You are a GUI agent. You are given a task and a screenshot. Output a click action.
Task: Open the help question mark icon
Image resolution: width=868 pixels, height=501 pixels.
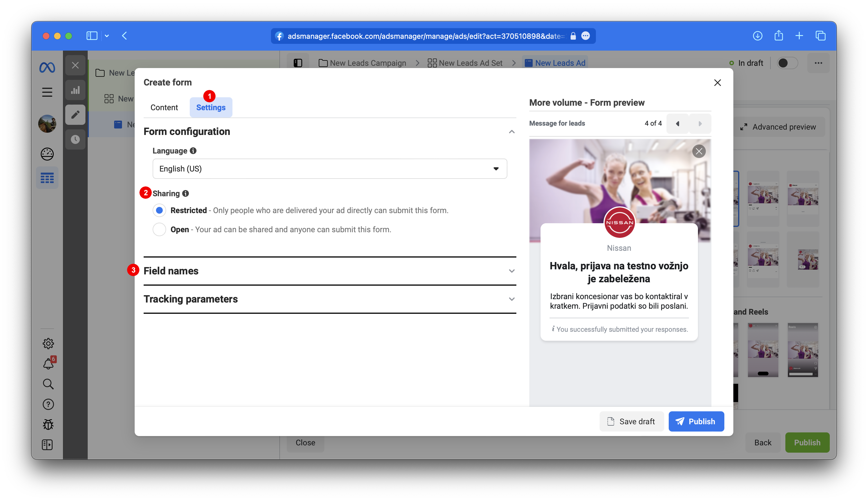(x=48, y=404)
